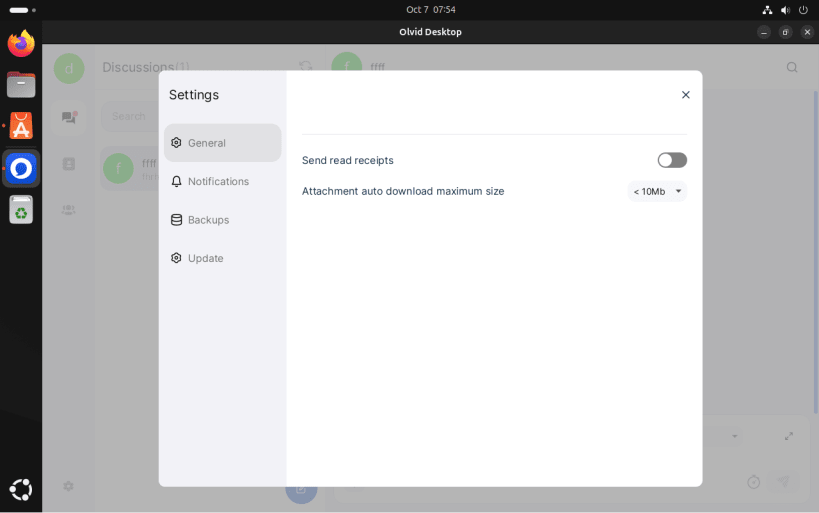
Task: Click the Update gear icon
Action: click(x=177, y=258)
